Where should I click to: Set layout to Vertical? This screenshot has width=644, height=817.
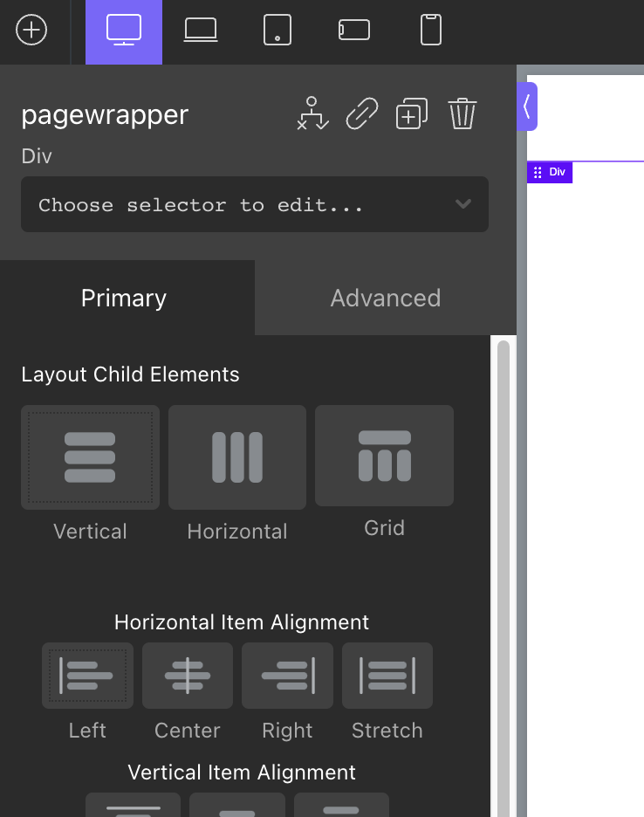pyautogui.click(x=90, y=457)
